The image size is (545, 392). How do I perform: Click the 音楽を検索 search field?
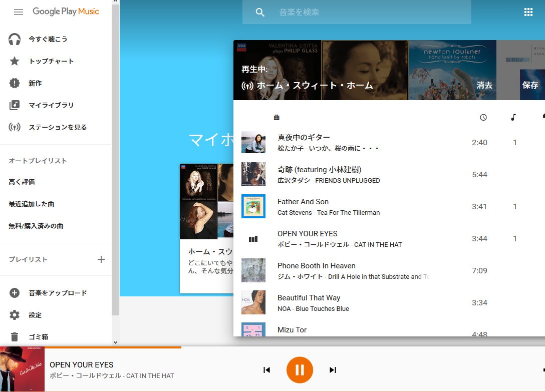[357, 12]
